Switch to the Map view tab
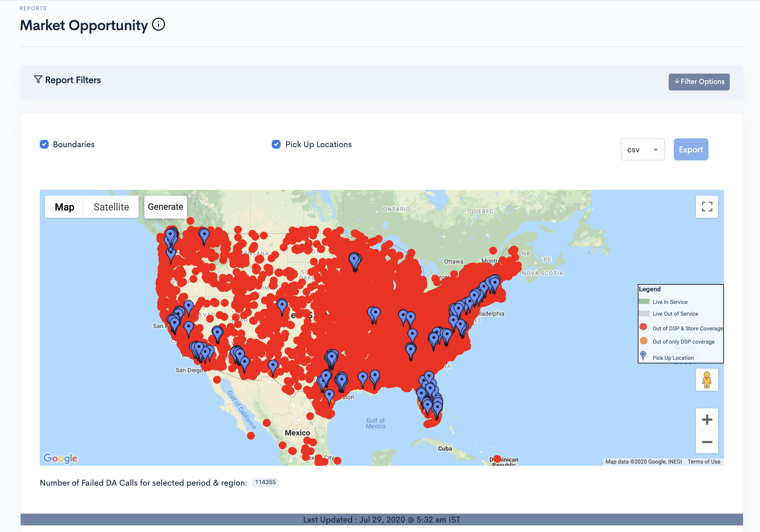The height and width of the screenshot is (532, 760). [x=64, y=207]
